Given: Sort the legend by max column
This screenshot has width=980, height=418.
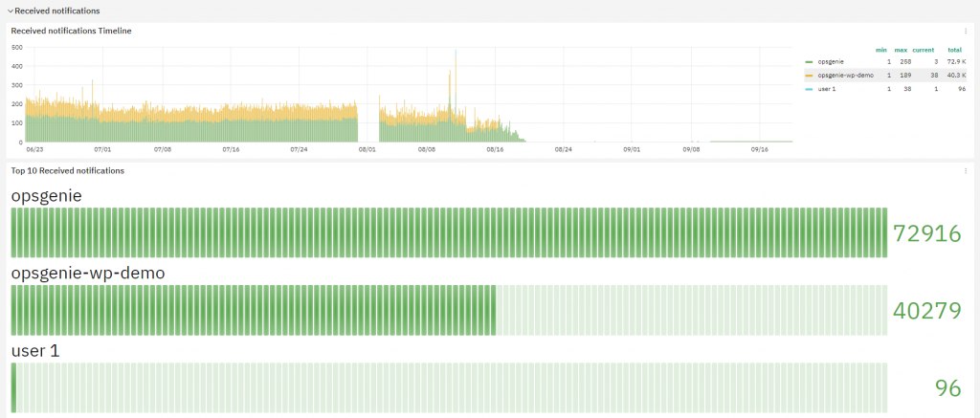Looking at the screenshot, I should click(901, 50).
